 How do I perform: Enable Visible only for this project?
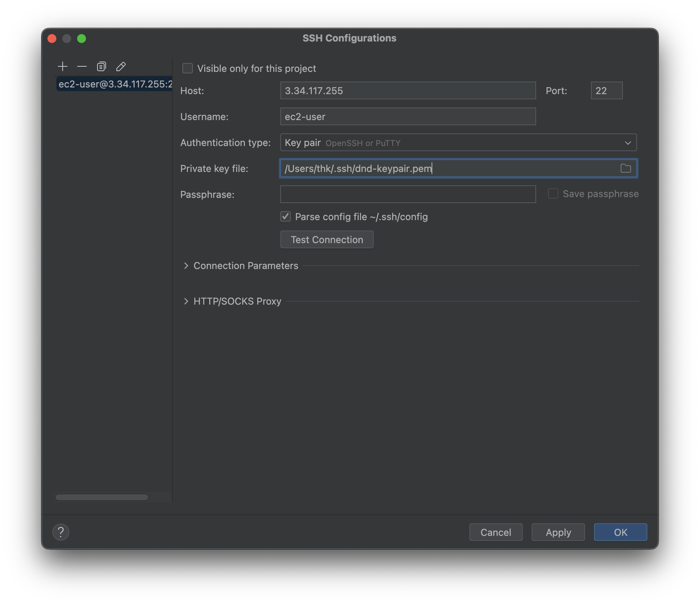pyautogui.click(x=188, y=69)
